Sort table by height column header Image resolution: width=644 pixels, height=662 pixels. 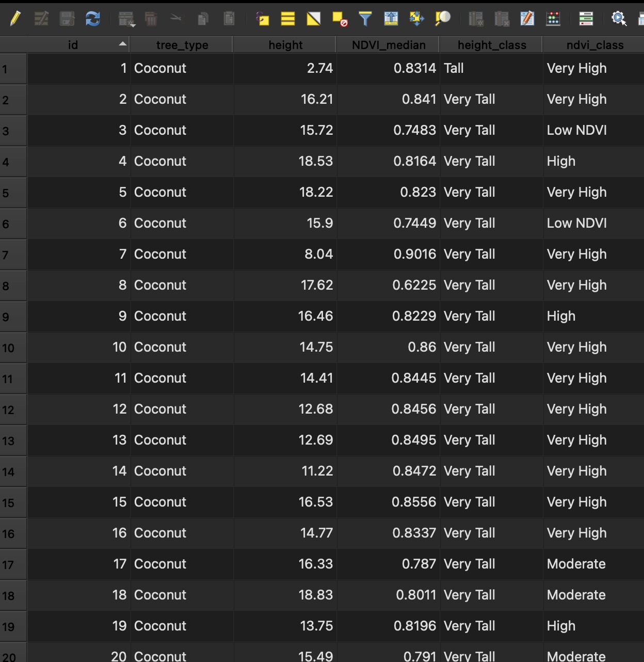point(285,45)
